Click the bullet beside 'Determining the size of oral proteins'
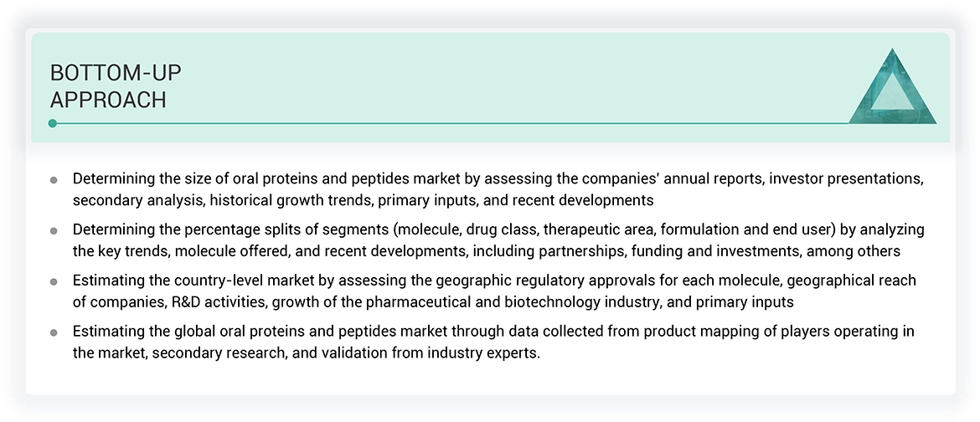Viewport: 980px width, 422px height. pyautogui.click(x=54, y=180)
